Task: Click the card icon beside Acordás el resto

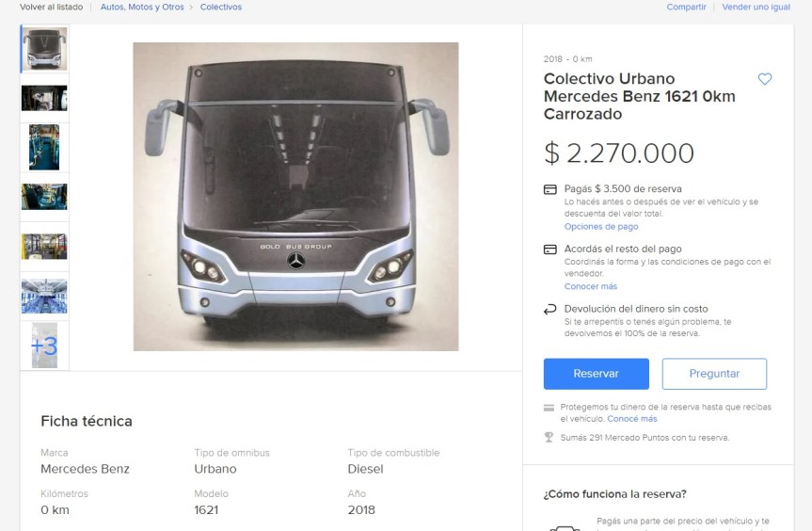Action: pos(550,249)
